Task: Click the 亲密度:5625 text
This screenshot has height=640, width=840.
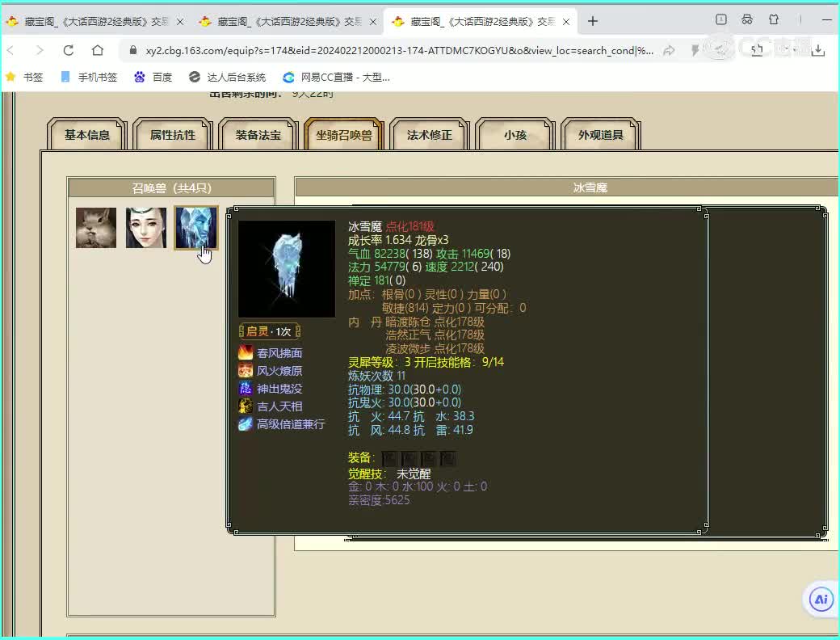Action: tap(379, 500)
